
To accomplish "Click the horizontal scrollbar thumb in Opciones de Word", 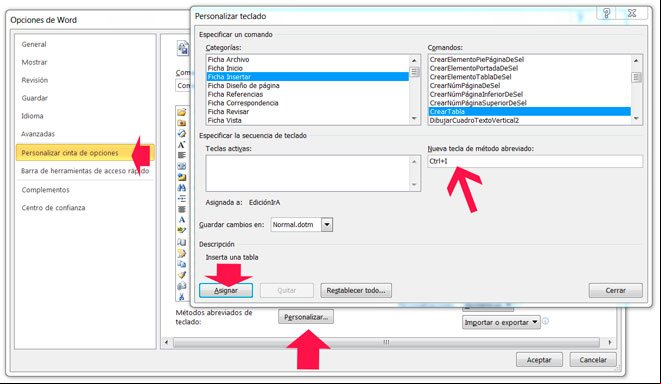I will 386,342.
